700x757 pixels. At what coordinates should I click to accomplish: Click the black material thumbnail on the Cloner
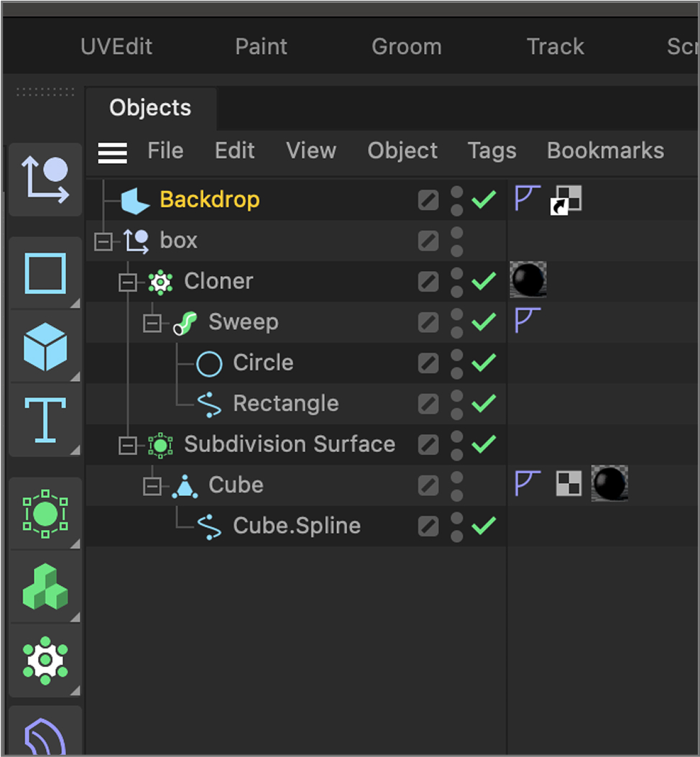click(x=528, y=281)
